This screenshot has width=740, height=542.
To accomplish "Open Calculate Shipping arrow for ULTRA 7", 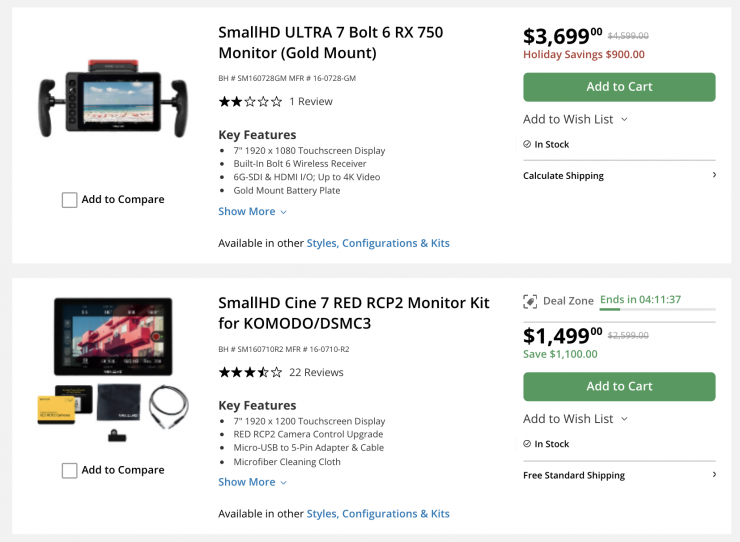I will click(714, 175).
